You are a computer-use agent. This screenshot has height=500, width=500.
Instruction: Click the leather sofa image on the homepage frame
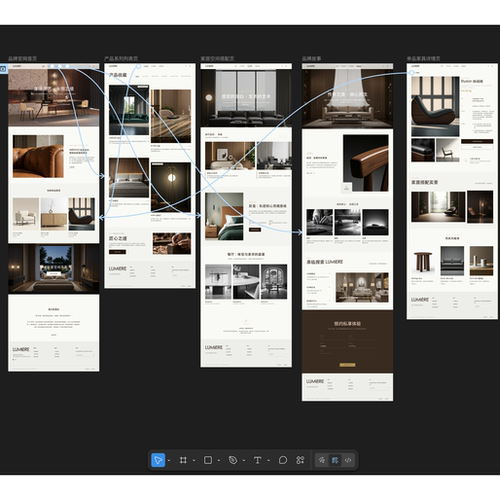point(38,156)
